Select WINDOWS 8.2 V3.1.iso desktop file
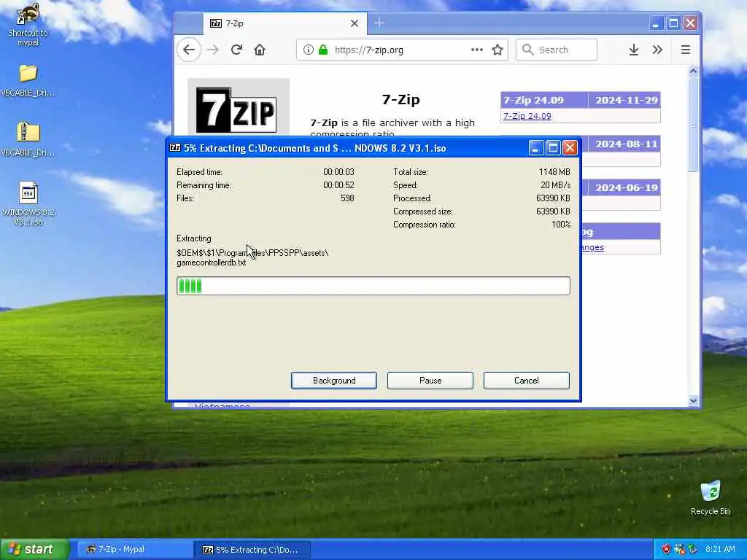This screenshot has width=747, height=560. (x=28, y=203)
